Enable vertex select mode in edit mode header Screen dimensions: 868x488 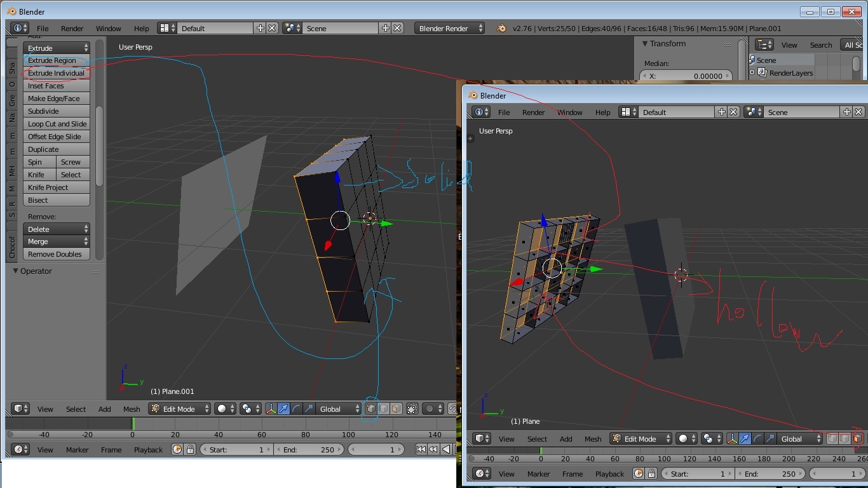[370, 409]
